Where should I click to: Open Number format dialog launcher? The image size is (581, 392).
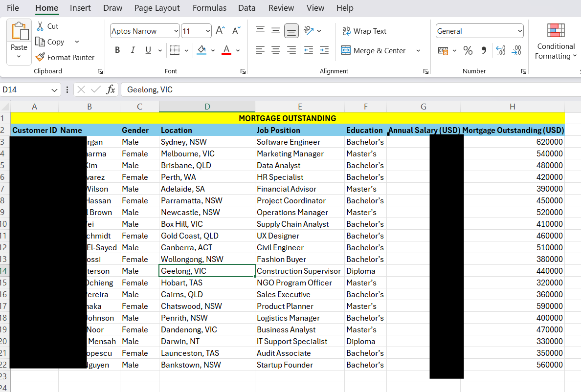pos(524,71)
